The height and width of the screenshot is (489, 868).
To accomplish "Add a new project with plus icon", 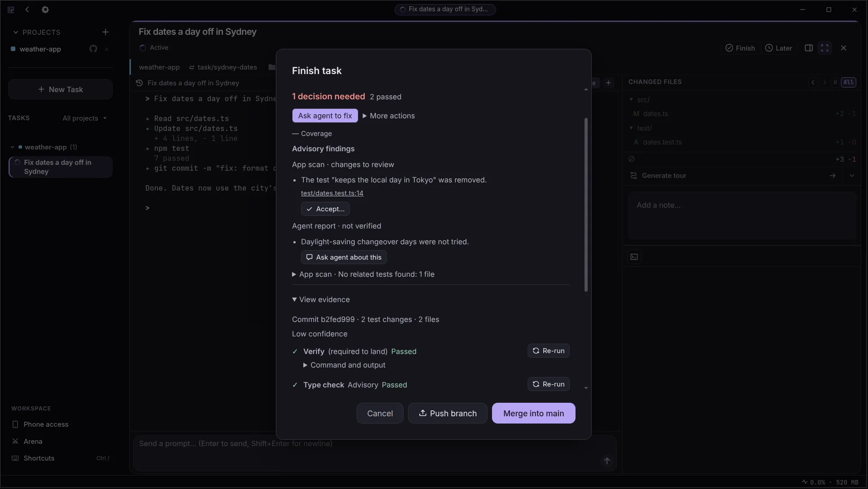I will [x=106, y=32].
